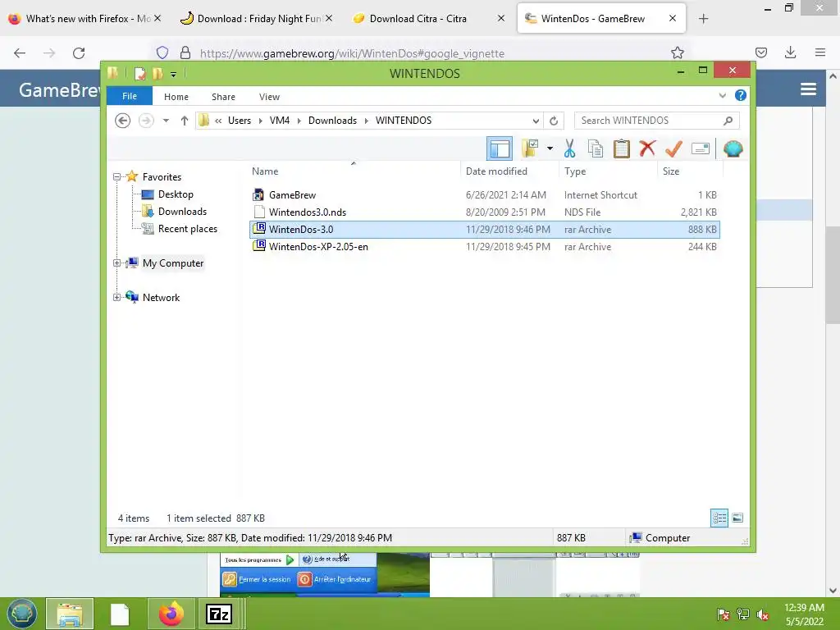Viewport: 840px width, 630px height.
Task: Switch to the Download Citra tab
Action: tap(418, 19)
